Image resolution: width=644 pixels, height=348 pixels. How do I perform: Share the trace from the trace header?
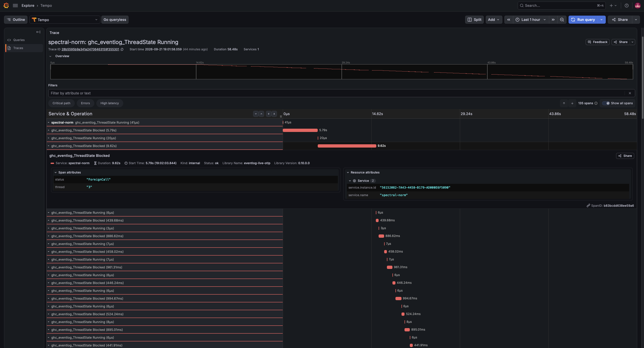pyautogui.click(x=621, y=42)
